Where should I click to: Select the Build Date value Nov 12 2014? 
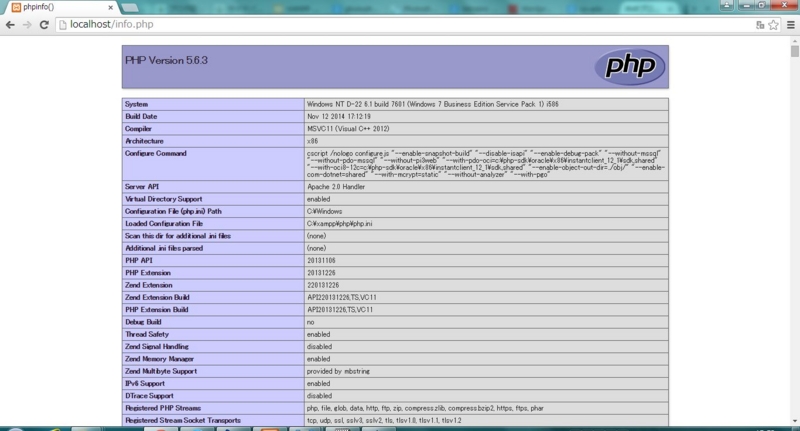click(339, 116)
